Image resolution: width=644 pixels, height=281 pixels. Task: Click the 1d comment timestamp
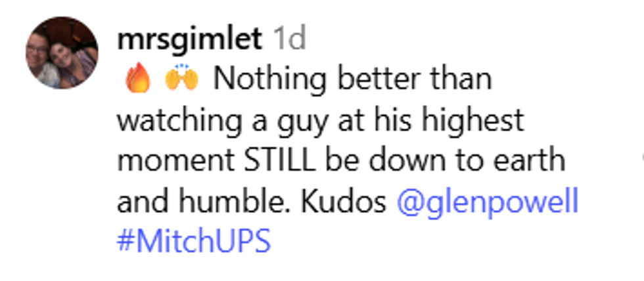(x=290, y=39)
